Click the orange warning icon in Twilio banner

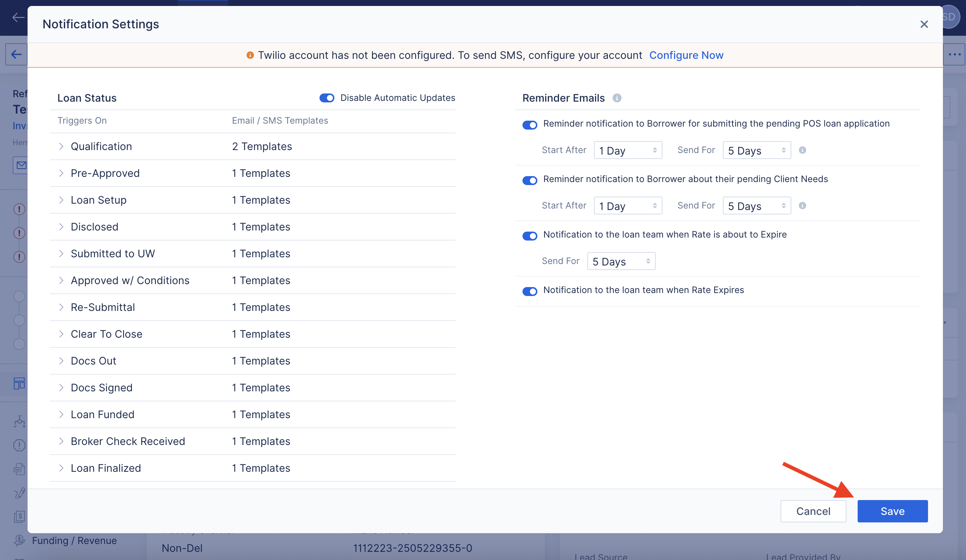(x=250, y=55)
